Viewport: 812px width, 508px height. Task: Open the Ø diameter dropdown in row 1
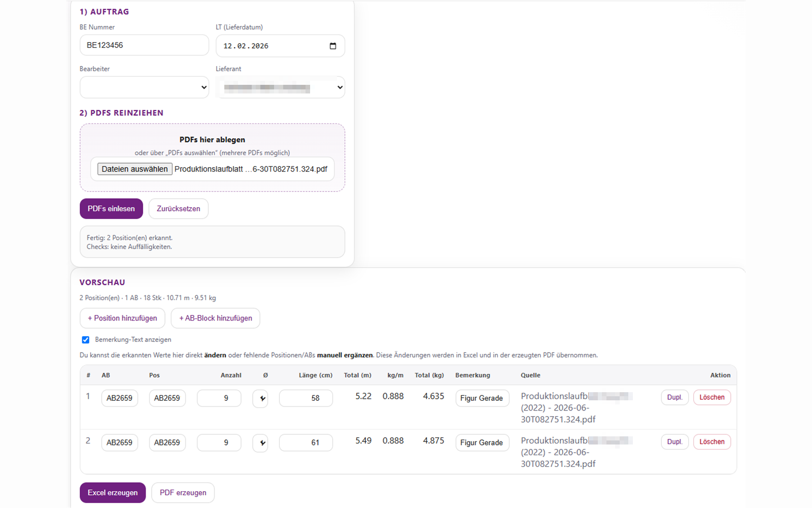260,398
